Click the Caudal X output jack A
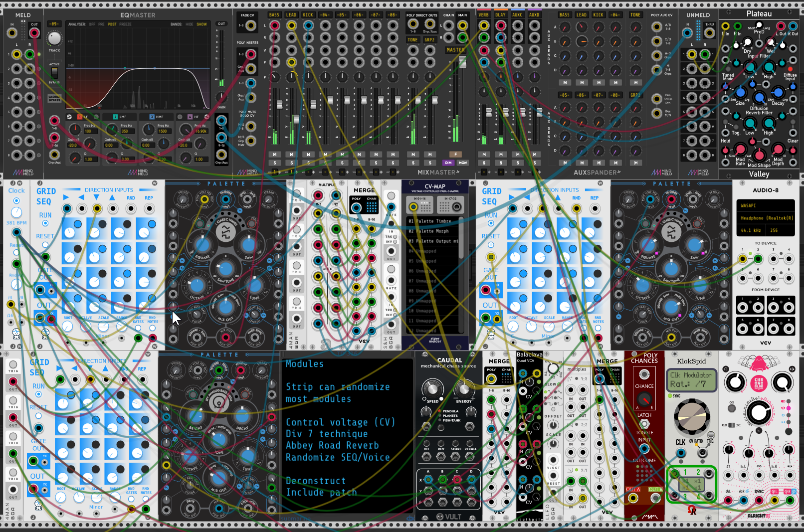Image resolution: width=804 pixels, height=532 pixels. tap(428, 480)
